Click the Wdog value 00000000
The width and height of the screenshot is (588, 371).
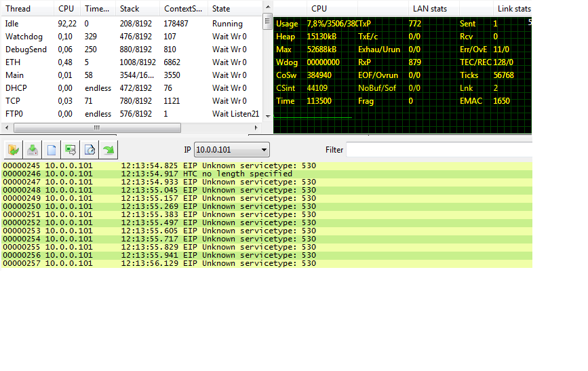tap(323, 62)
